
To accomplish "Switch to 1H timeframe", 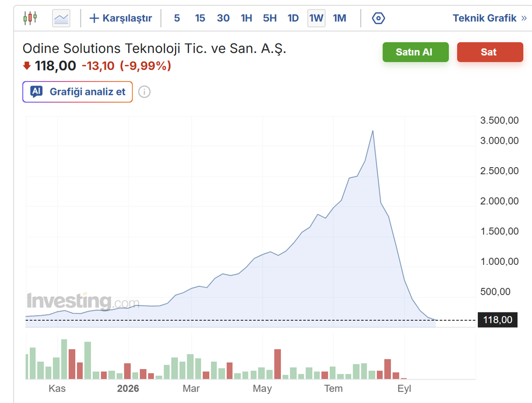I will coord(247,18).
